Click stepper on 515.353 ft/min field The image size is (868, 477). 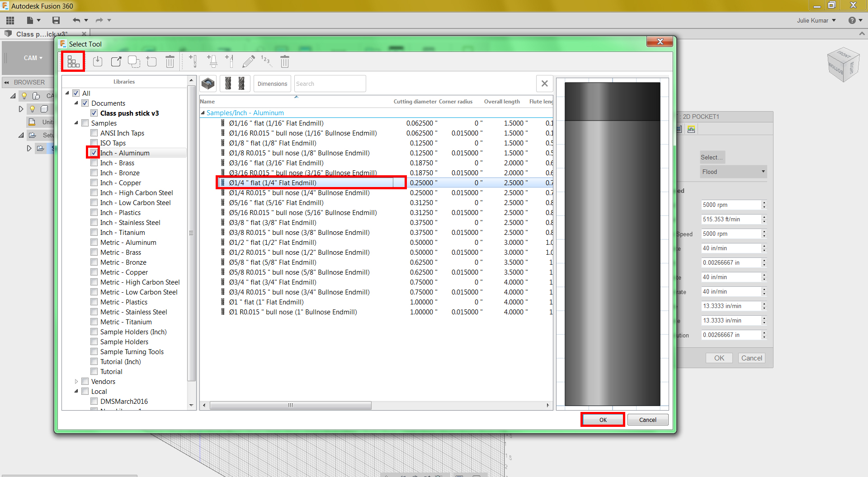764,219
